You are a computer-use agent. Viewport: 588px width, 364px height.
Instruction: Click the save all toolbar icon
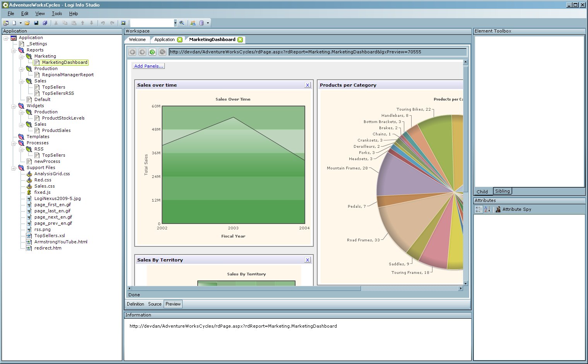coord(45,23)
